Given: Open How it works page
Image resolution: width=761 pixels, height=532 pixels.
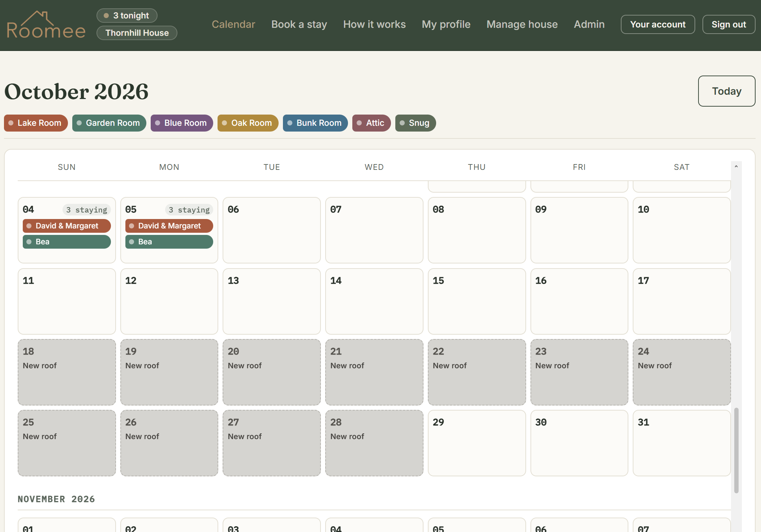Looking at the screenshot, I should [374, 24].
